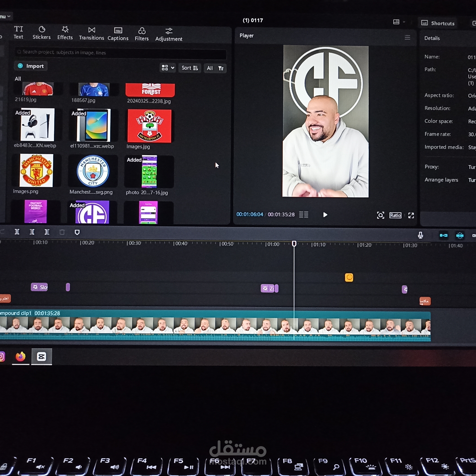Open Instagram from the taskbar
The image size is (476, 476).
click(2, 356)
